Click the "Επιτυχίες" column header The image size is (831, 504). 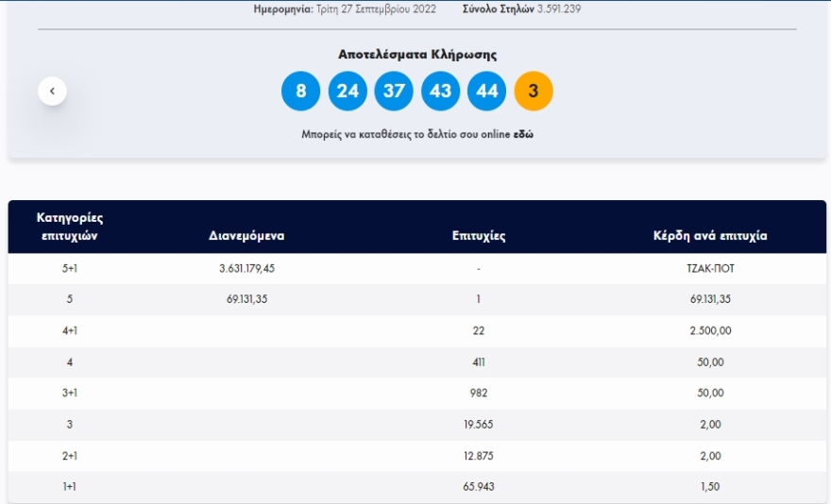(479, 236)
